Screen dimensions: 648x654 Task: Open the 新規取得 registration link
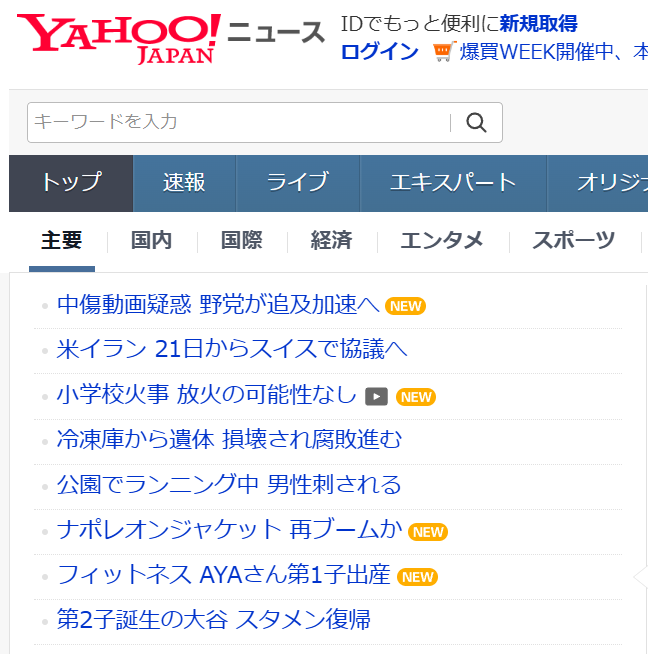pos(538,23)
